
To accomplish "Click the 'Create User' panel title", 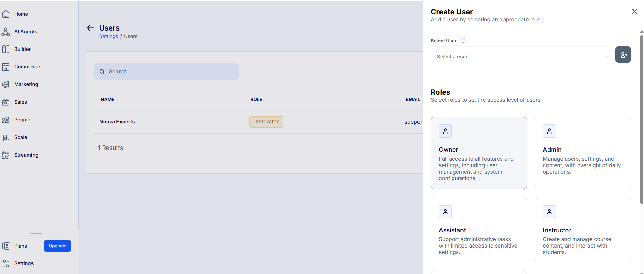I will pyautogui.click(x=452, y=12).
